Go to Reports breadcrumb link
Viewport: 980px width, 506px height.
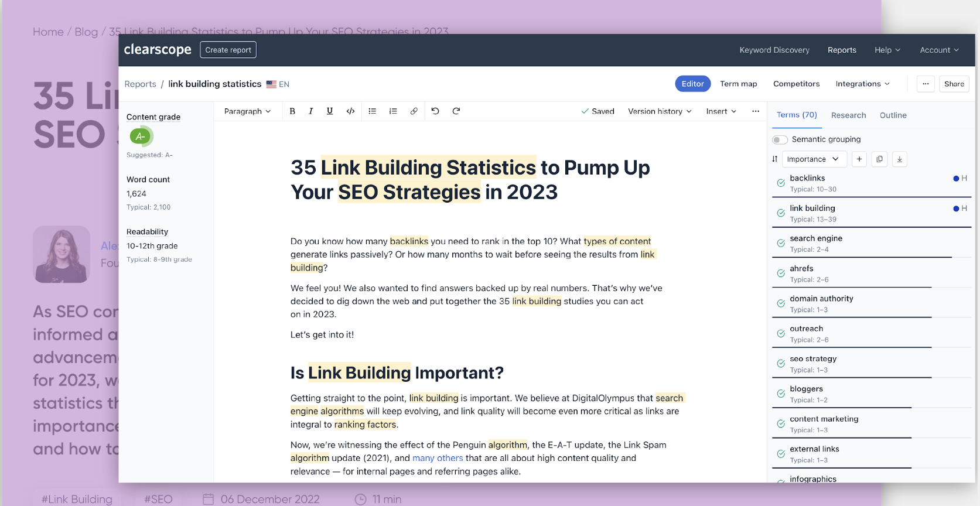pyautogui.click(x=140, y=84)
